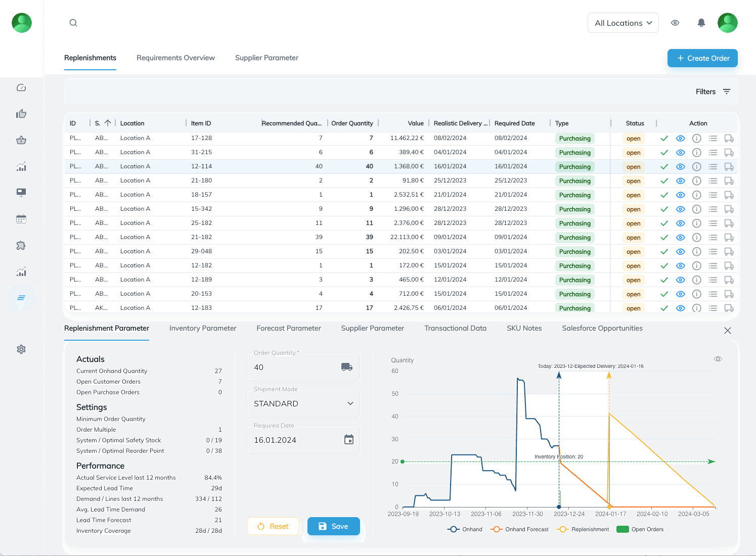Image resolution: width=756 pixels, height=556 pixels.
Task: Open the All Locations dropdown
Action: (623, 23)
